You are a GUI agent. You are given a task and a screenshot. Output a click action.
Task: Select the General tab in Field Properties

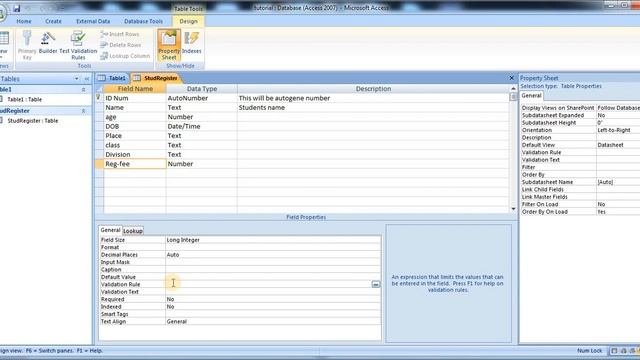[x=110, y=230]
